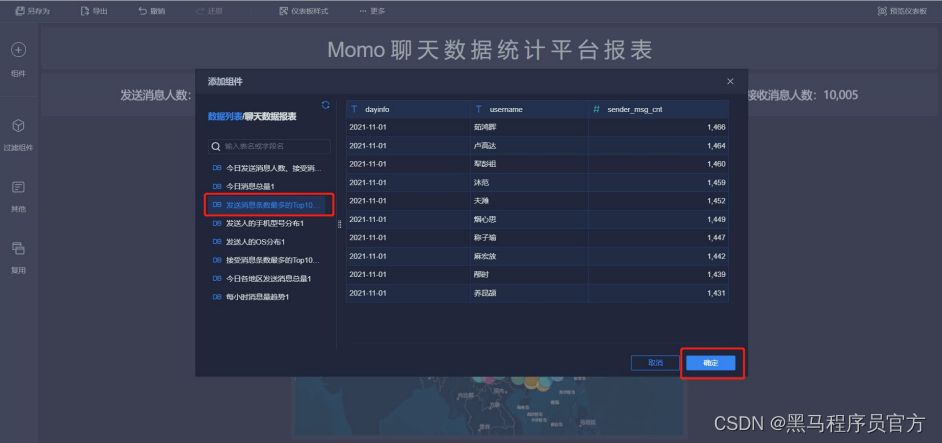The image size is (942, 443).
Task: Click the 另存为 save-as toolbar item
Action: tap(32, 11)
